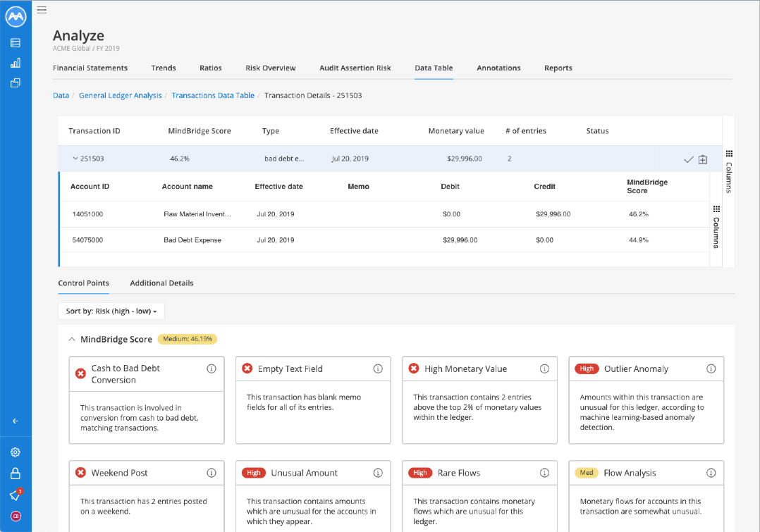The image size is (760, 532).
Task: Show info for Cash to Bad Debt Conversion
Action: coord(212,369)
